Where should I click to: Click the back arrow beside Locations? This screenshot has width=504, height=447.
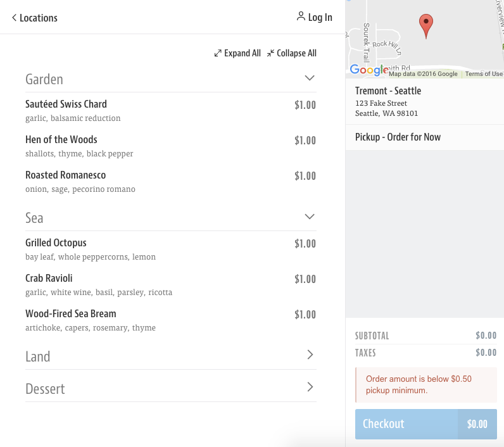pyautogui.click(x=14, y=18)
